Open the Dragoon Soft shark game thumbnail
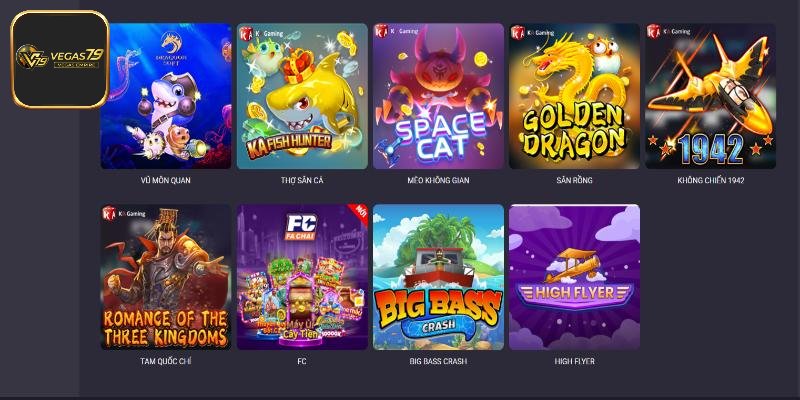The width and height of the screenshot is (800, 400). [x=166, y=96]
